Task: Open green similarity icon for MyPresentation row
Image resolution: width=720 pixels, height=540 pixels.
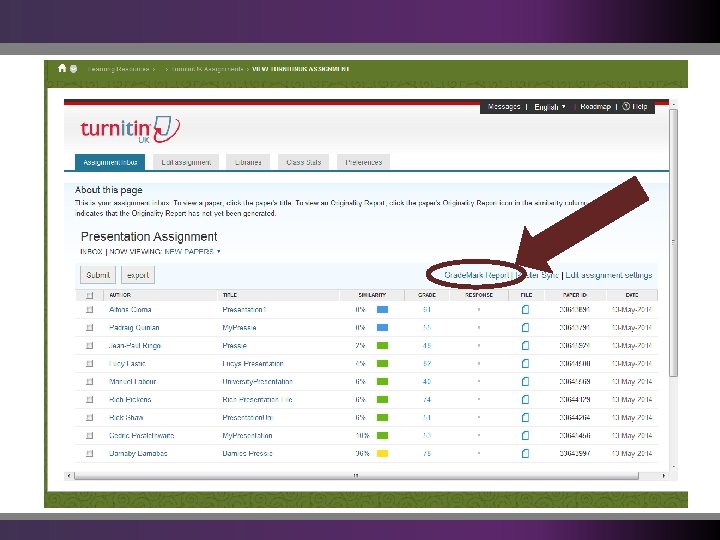Action: [x=382, y=435]
